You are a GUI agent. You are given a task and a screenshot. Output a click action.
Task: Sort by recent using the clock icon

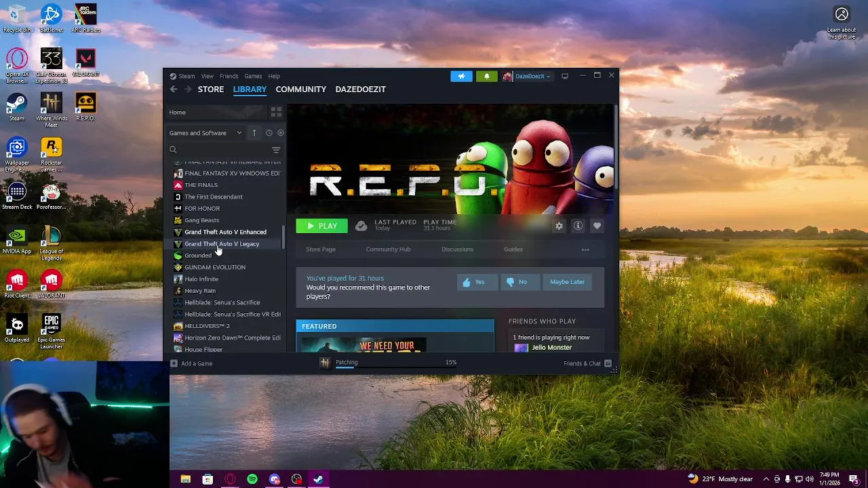269,133
